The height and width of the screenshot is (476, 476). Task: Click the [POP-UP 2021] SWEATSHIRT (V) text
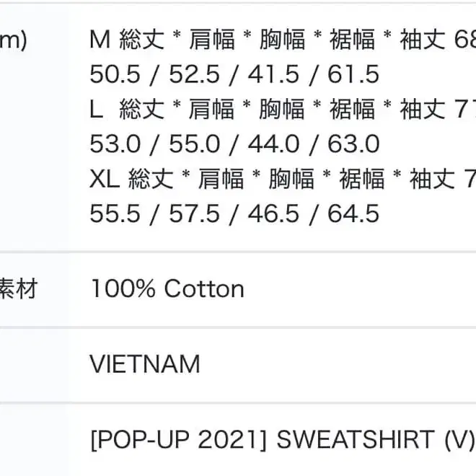[x=281, y=438]
